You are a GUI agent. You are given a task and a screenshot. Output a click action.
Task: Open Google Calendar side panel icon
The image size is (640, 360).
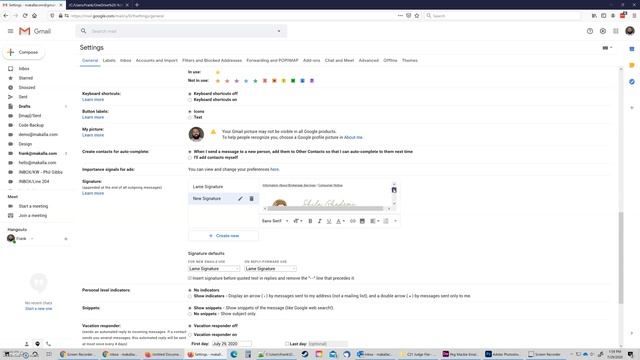click(x=632, y=49)
